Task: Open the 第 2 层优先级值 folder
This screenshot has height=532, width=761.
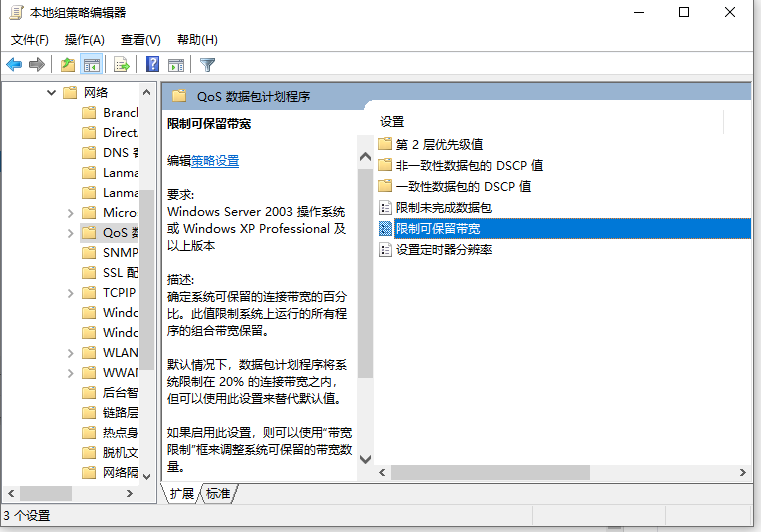Action: coord(439,144)
